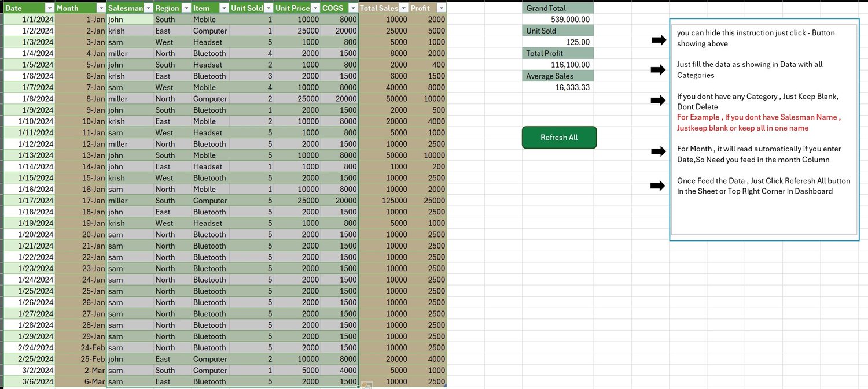
Task: Expand the COGS column filter arrow
Action: pyautogui.click(x=352, y=8)
